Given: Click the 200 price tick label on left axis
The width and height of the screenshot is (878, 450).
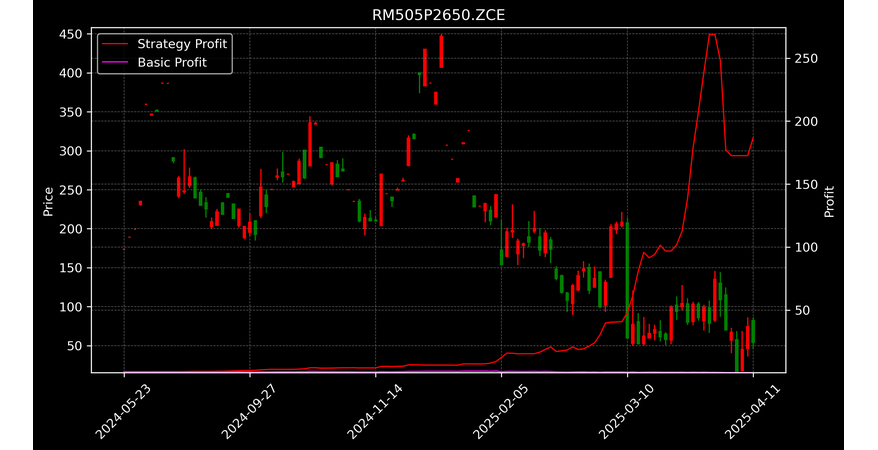Looking at the screenshot, I should pyautogui.click(x=71, y=229).
